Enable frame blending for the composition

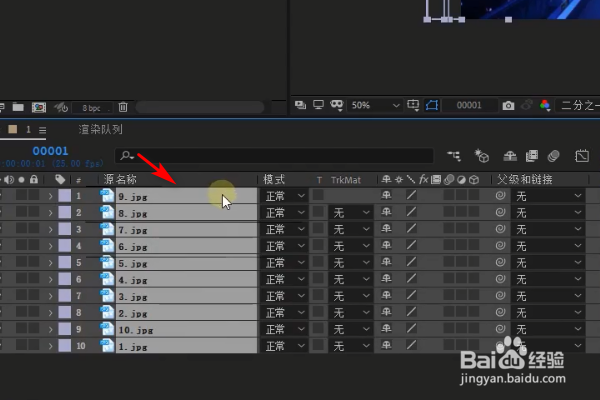(x=532, y=156)
